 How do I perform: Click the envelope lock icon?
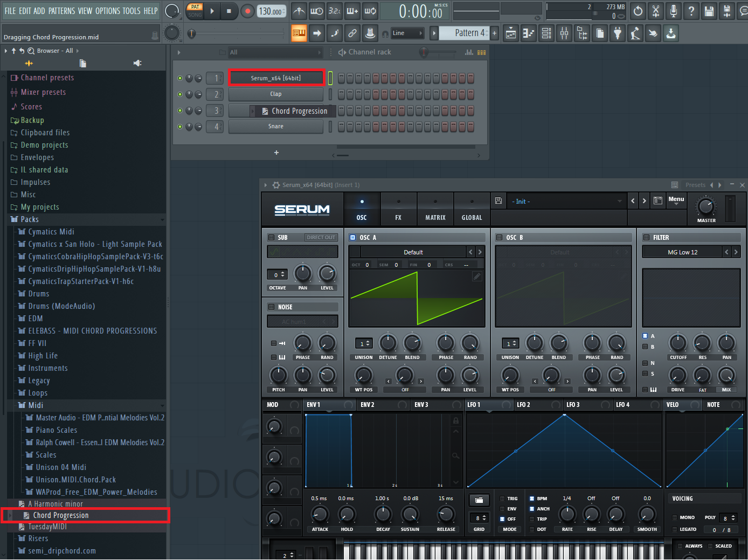click(456, 420)
